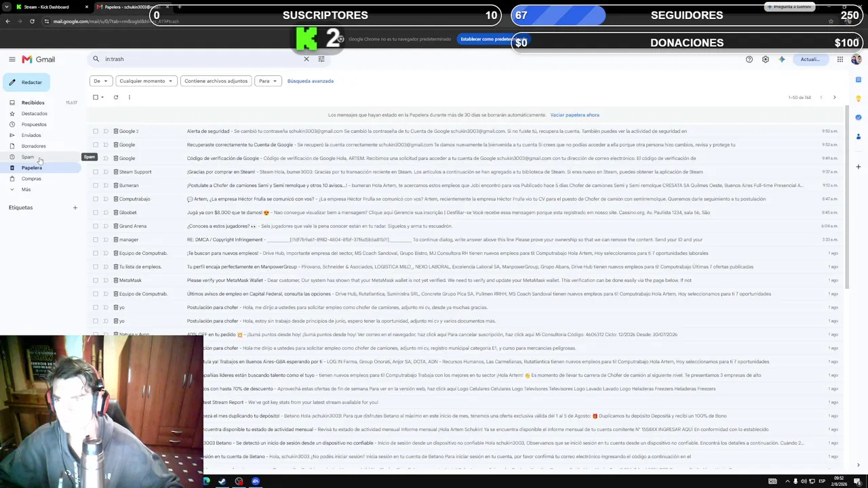Open Google Contacts side panel
The width and height of the screenshot is (868, 488).
click(x=859, y=136)
